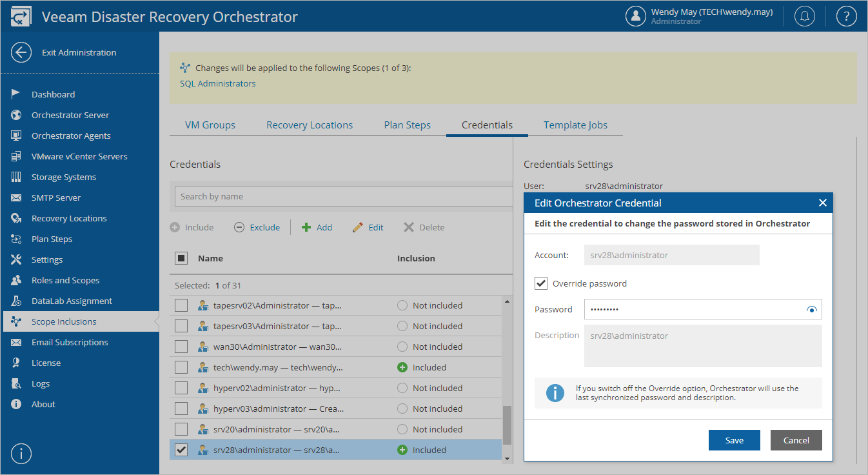Click the Exit Administration link
868x475 pixels.
79,52
